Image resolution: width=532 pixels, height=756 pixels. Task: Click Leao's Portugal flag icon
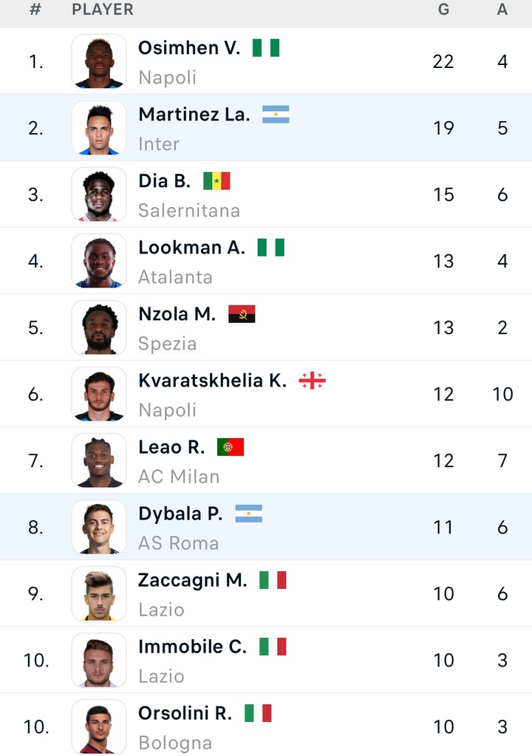coord(231,447)
